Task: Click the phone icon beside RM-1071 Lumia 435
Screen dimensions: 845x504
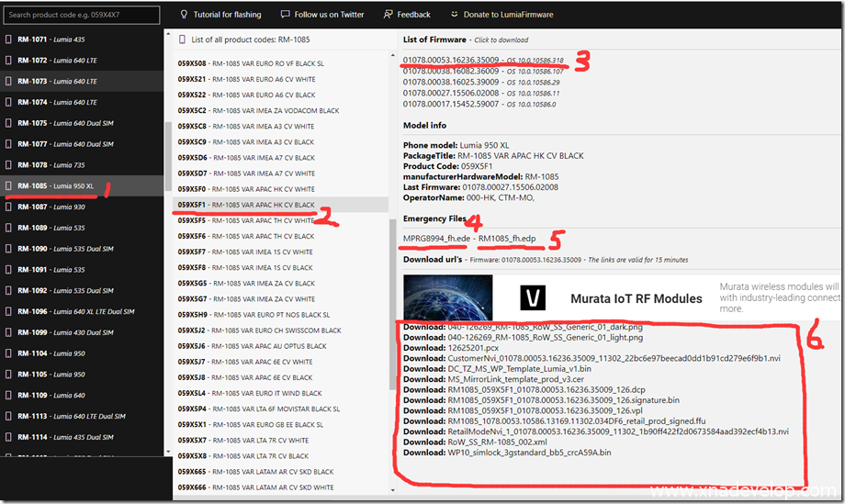Action: tap(9, 39)
